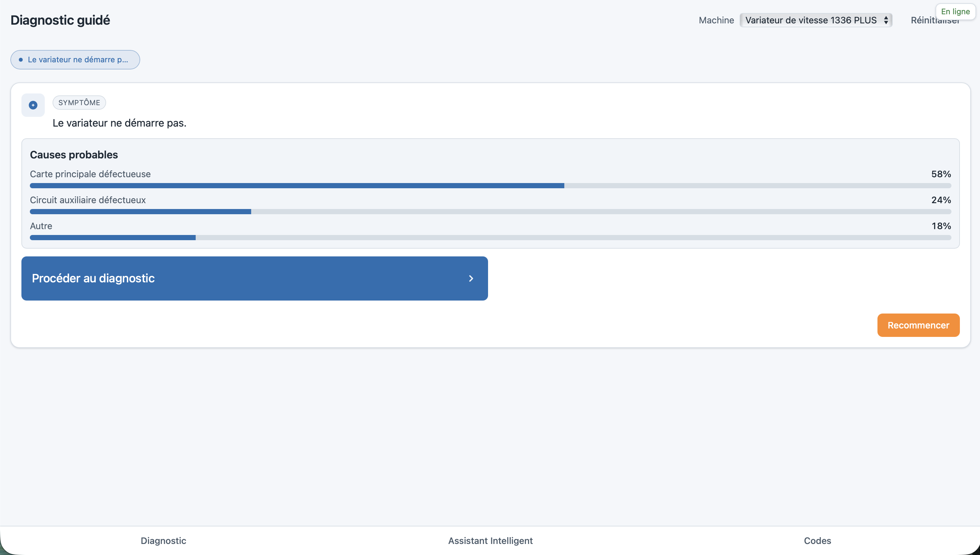Open the Diagnostic section icon at bottom
The height and width of the screenshot is (555, 980).
163,540
